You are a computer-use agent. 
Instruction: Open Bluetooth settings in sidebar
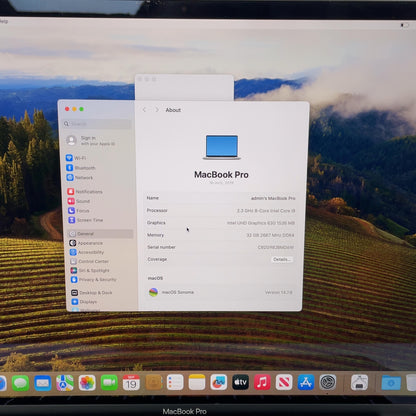(x=81, y=168)
